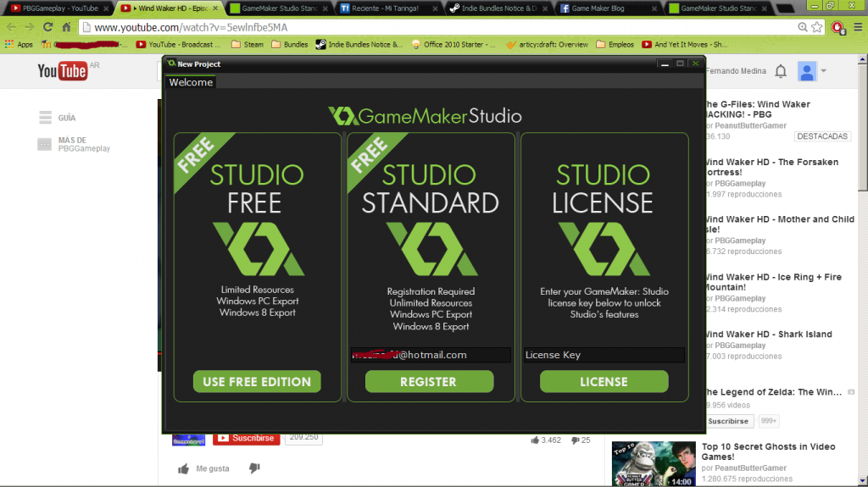Click the New Project title bar icon
The image size is (868, 487).
coord(171,64)
